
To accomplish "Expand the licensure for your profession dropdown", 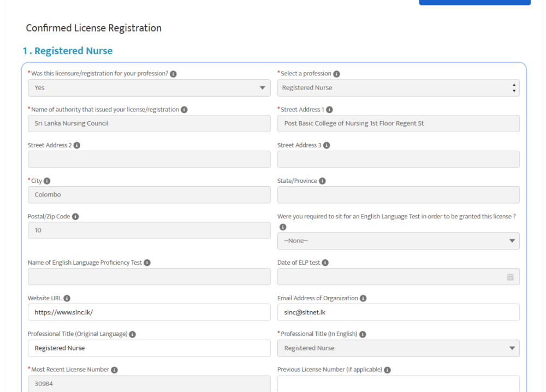I will click(x=149, y=88).
